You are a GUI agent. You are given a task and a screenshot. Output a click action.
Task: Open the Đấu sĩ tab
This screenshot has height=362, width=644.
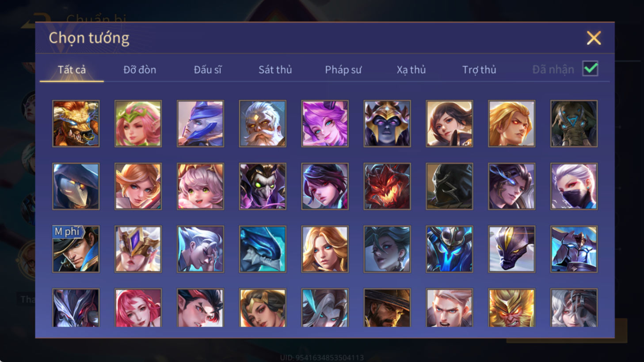coord(208,70)
